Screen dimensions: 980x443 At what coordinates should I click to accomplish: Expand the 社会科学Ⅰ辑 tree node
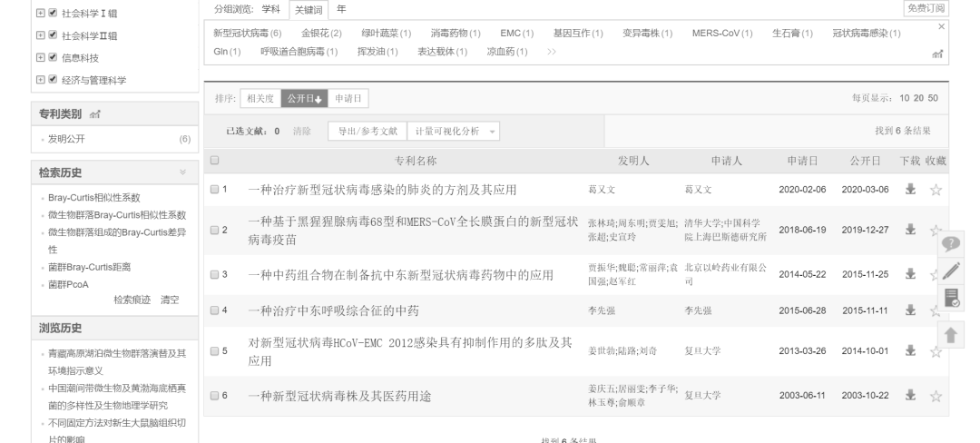pos(41,13)
